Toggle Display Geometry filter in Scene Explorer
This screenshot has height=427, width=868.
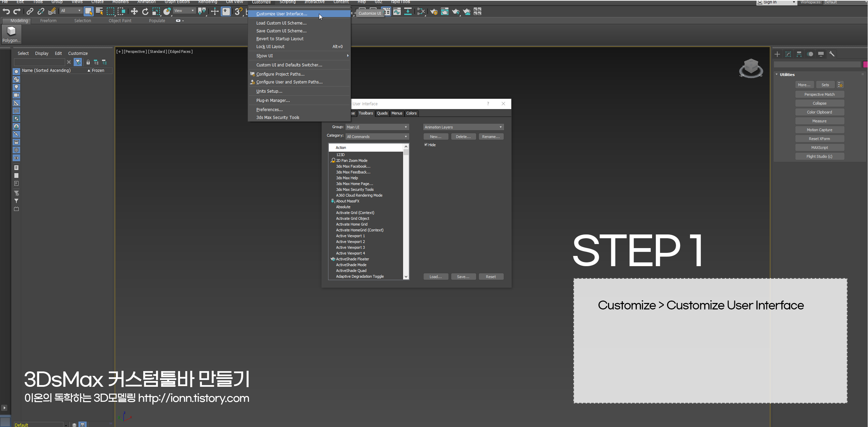(16, 72)
